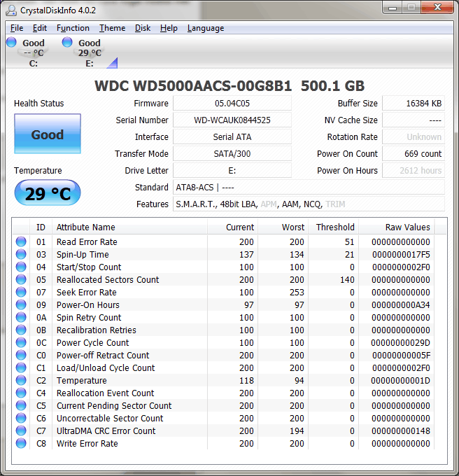Select disk E: in the disk bar
The width and height of the screenshot is (459, 476).
(x=90, y=52)
